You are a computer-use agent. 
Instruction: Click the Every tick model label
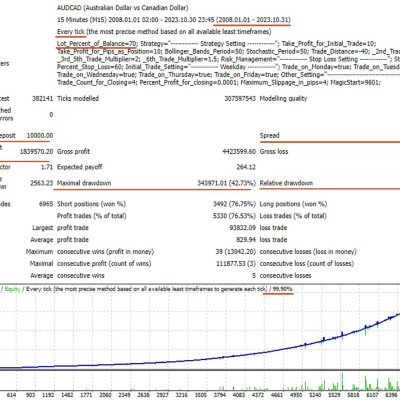tap(71, 32)
